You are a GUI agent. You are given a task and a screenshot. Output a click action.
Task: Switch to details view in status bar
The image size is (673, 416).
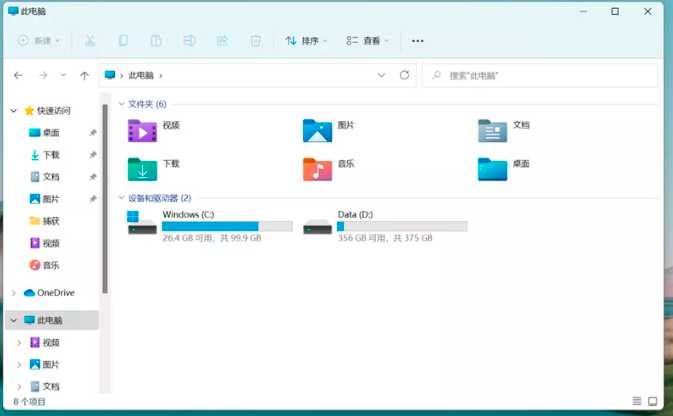[635, 401]
